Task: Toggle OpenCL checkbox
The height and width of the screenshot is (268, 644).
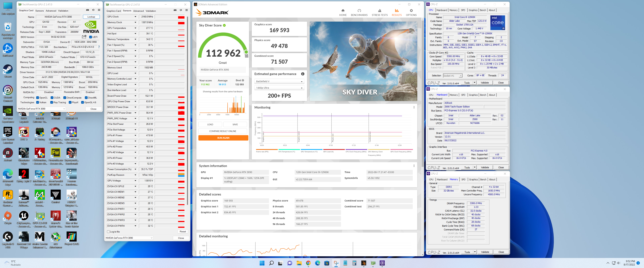Action: [38, 98]
